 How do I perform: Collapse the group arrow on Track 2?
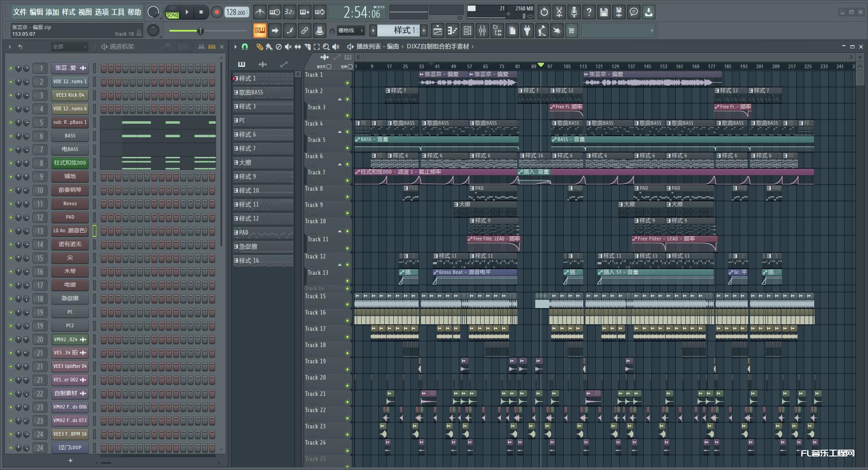point(340,99)
